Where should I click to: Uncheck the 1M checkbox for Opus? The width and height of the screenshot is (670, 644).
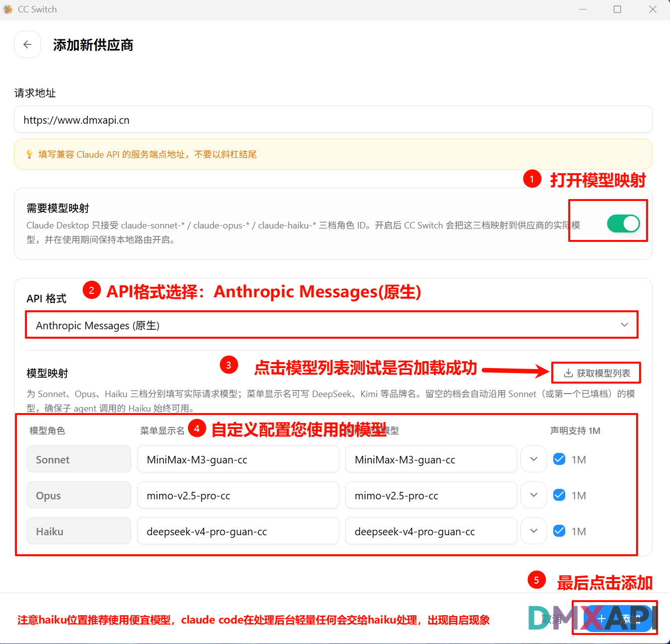[559, 495]
